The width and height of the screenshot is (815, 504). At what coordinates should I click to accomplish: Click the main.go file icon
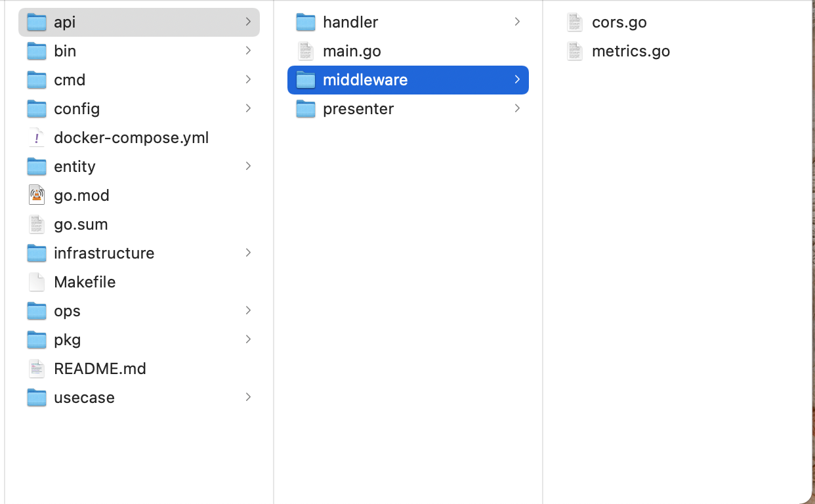click(306, 51)
